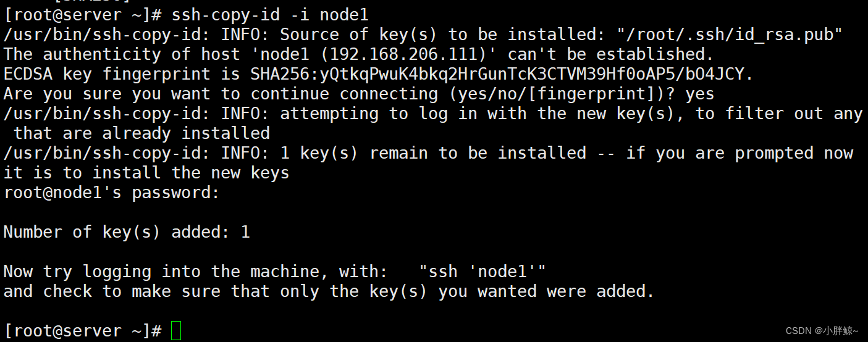Viewport: 868px width, 342px height.
Task: Click the CSDN watermark text
Action: click(x=822, y=331)
